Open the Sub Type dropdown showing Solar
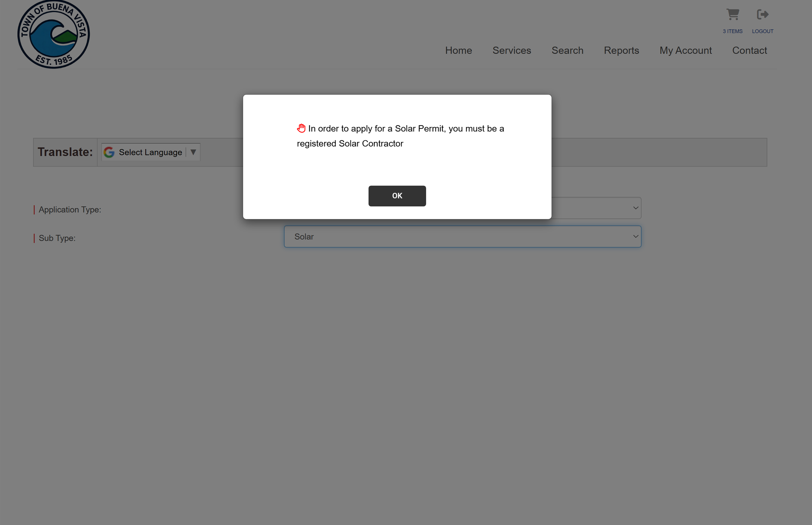 click(462, 236)
